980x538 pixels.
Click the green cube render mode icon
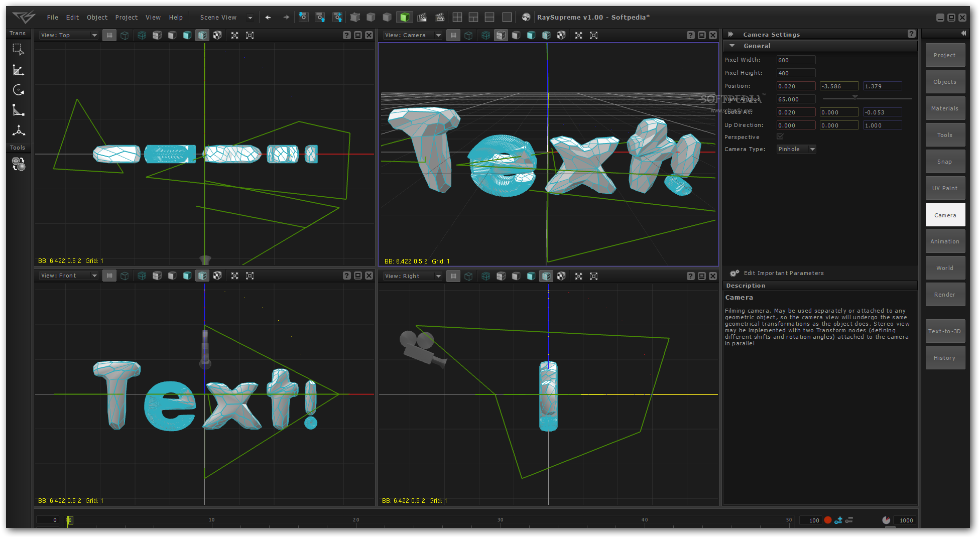tap(404, 18)
